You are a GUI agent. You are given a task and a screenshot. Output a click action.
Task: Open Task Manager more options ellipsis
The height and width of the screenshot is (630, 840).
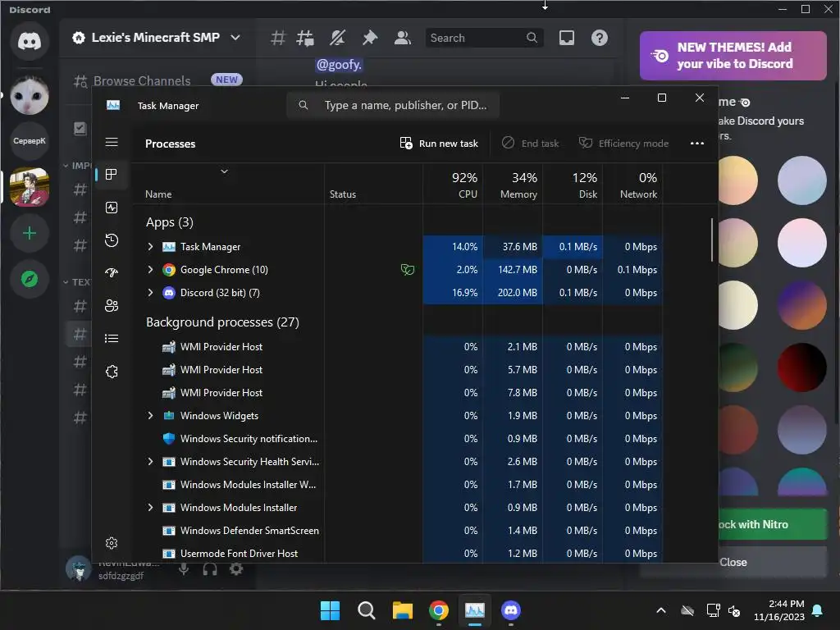pyautogui.click(x=697, y=143)
